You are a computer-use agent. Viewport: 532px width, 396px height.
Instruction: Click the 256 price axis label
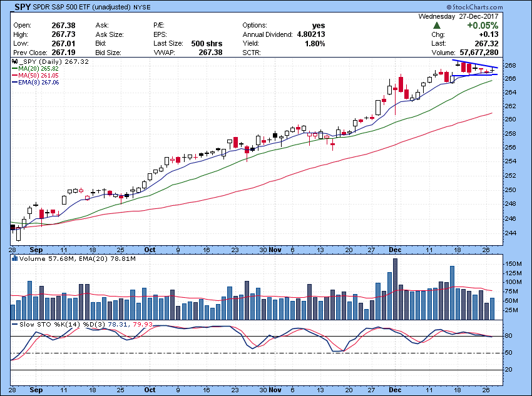509,148
